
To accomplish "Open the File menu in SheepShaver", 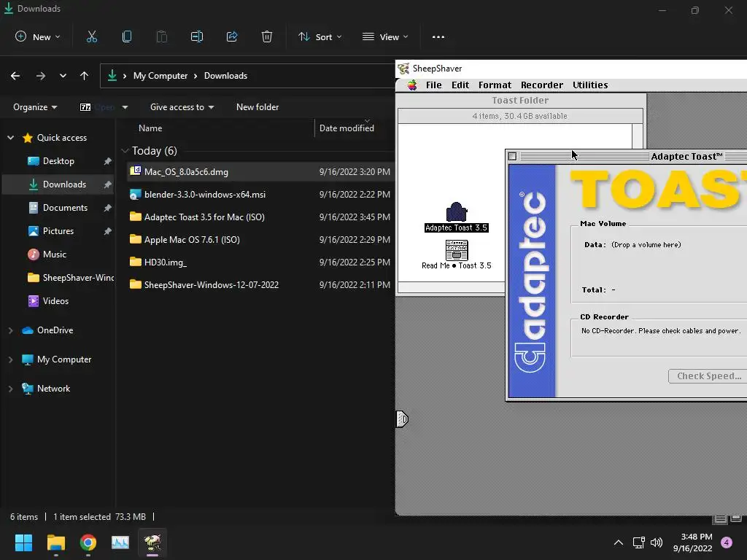I will click(x=433, y=85).
